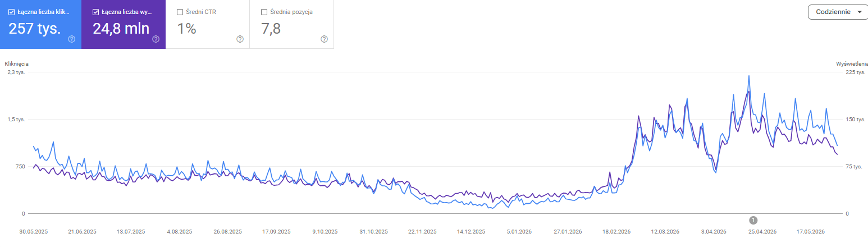This screenshot has width=868, height=247.
Task: Click the 30.05.2025 date label
Action: tap(33, 231)
